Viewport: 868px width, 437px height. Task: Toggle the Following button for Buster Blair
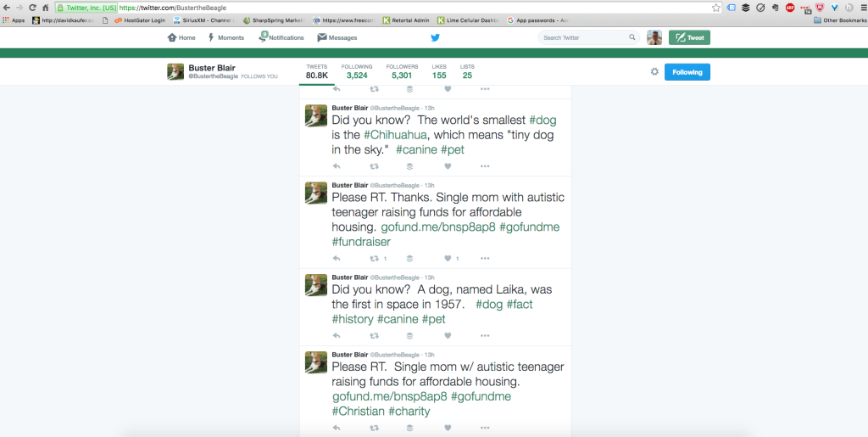687,72
